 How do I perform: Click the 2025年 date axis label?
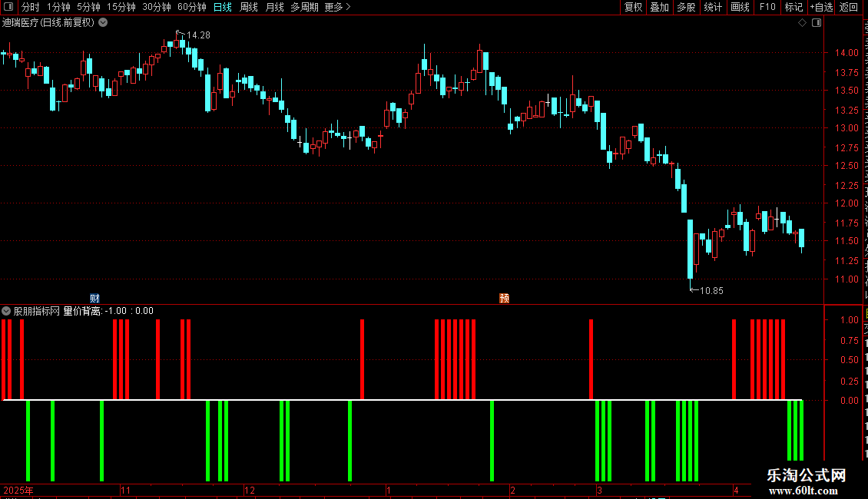[x=18, y=490]
